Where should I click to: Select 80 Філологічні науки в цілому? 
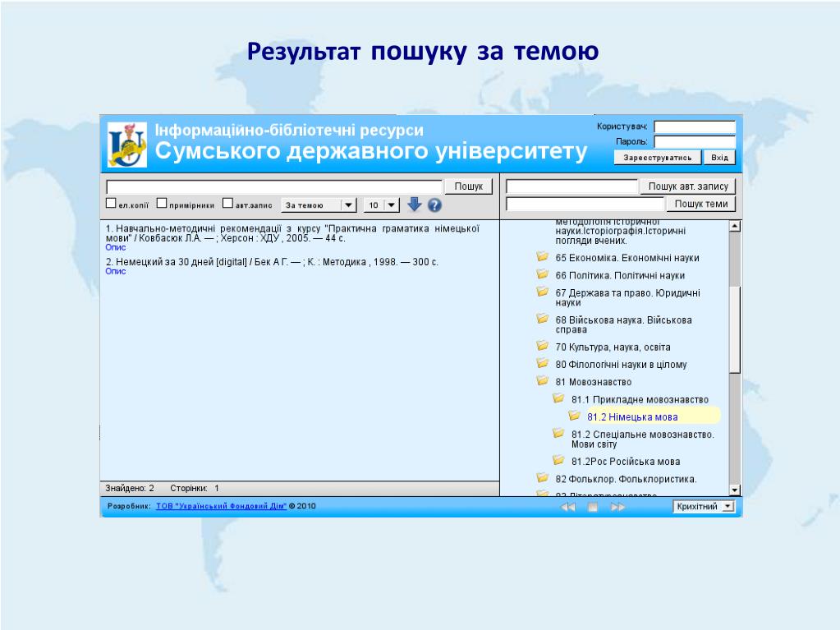[x=621, y=365]
